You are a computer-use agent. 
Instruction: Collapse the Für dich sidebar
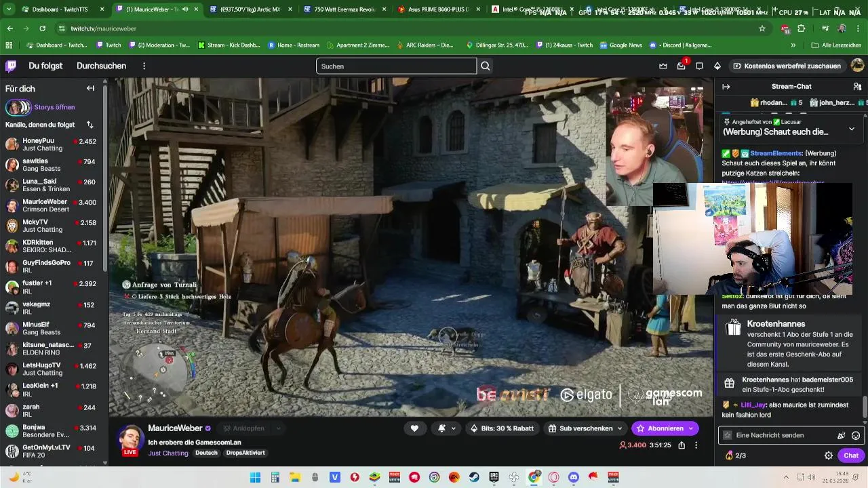(x=90, y=88)
